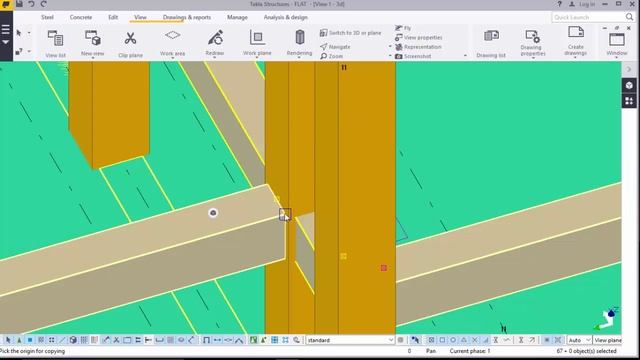Click the 'Current phase: 1' status text

click(470, 351)
